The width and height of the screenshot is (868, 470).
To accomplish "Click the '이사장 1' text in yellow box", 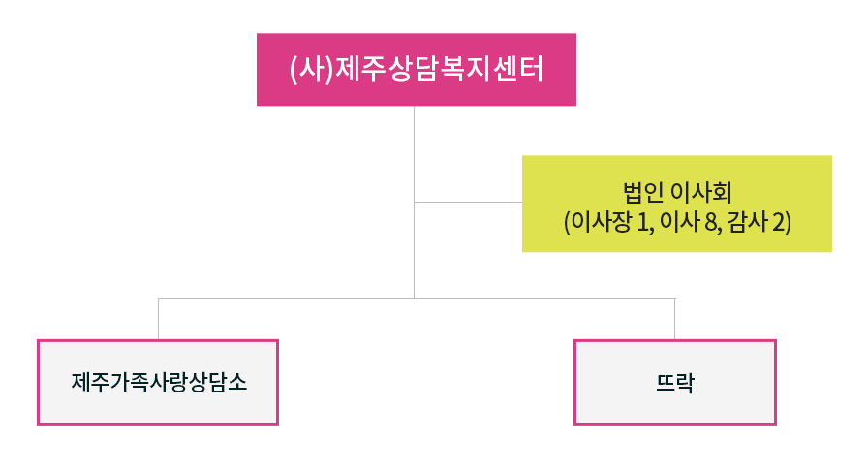I will [x=609, y=222].
